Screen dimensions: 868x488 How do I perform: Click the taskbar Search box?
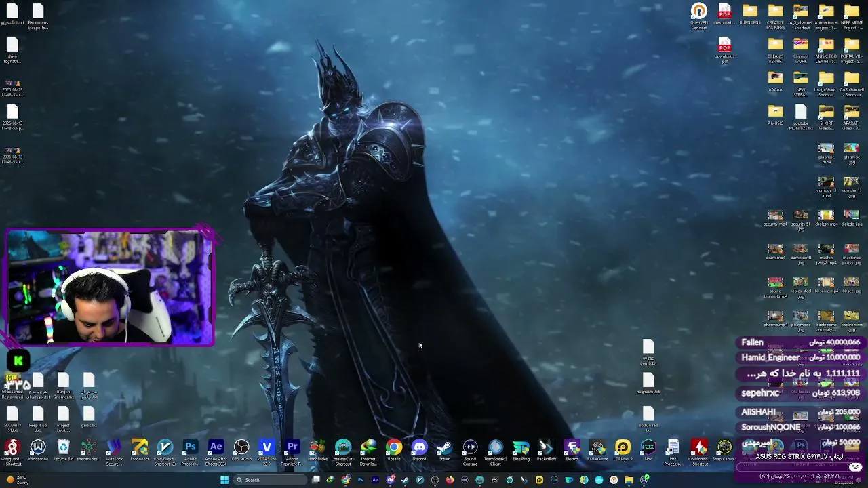(x=270, y=480)
